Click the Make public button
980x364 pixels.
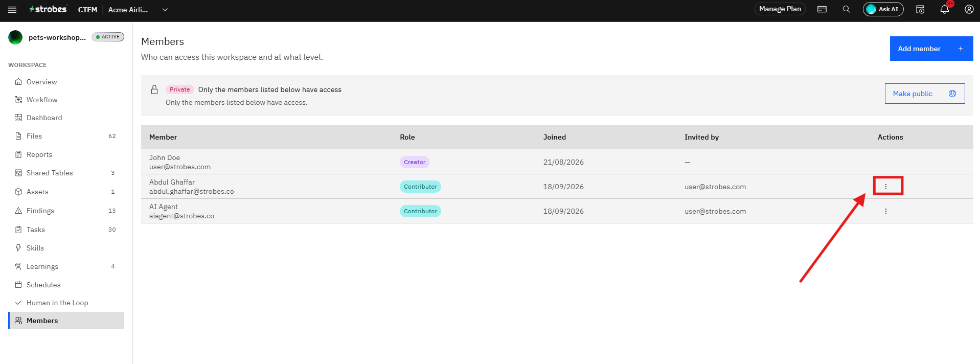point(925,94)
